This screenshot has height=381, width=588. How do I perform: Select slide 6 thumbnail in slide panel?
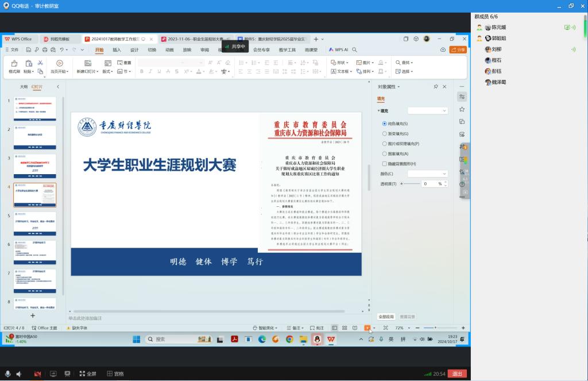35,253
